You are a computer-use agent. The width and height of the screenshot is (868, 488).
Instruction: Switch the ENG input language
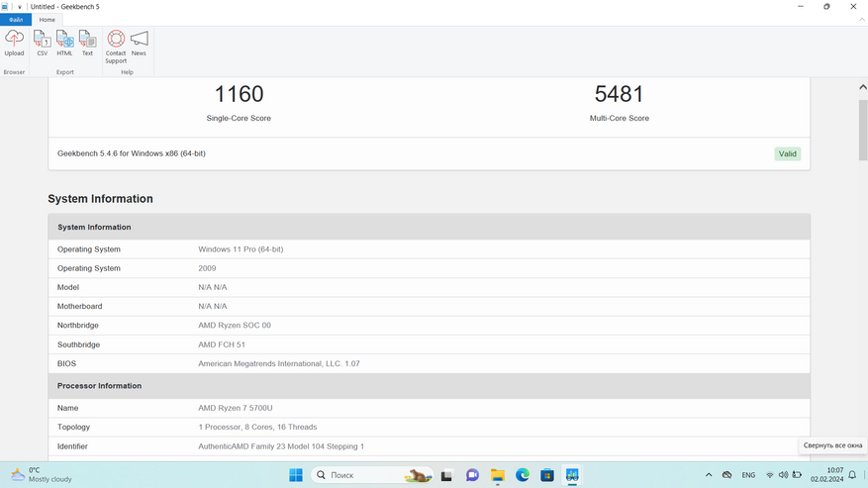[x=748, y=475]
